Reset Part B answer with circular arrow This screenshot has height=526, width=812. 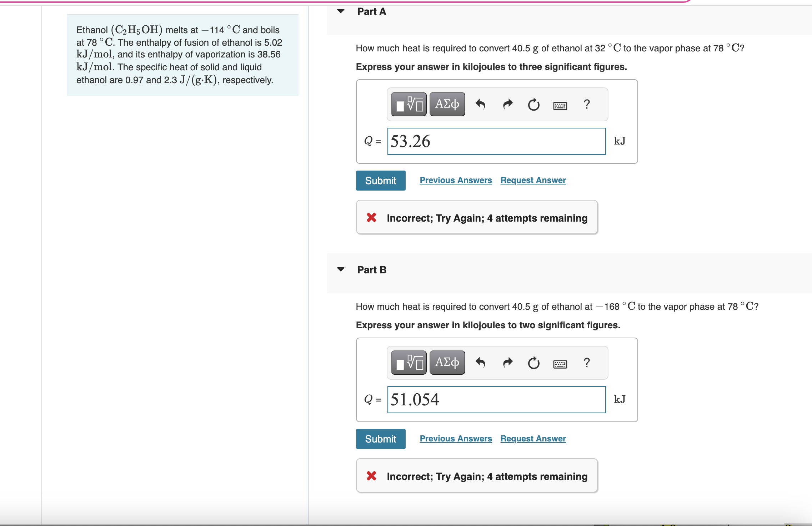(533, 363)
